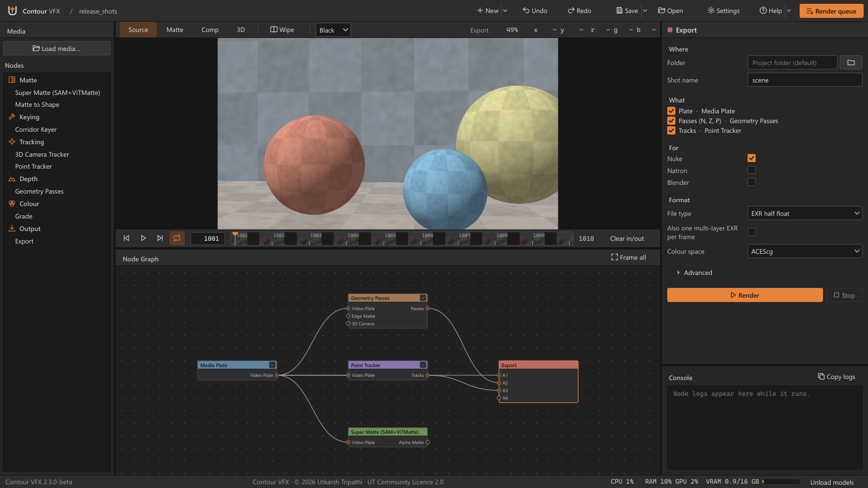Switch to the 3D viewer tab
Screen dimensions: 868x488
[x=241, y=30]
